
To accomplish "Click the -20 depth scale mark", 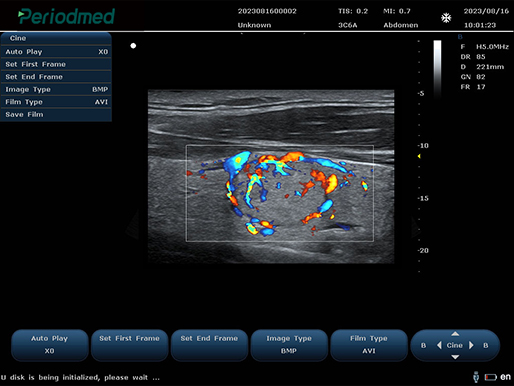I will 423,251.
